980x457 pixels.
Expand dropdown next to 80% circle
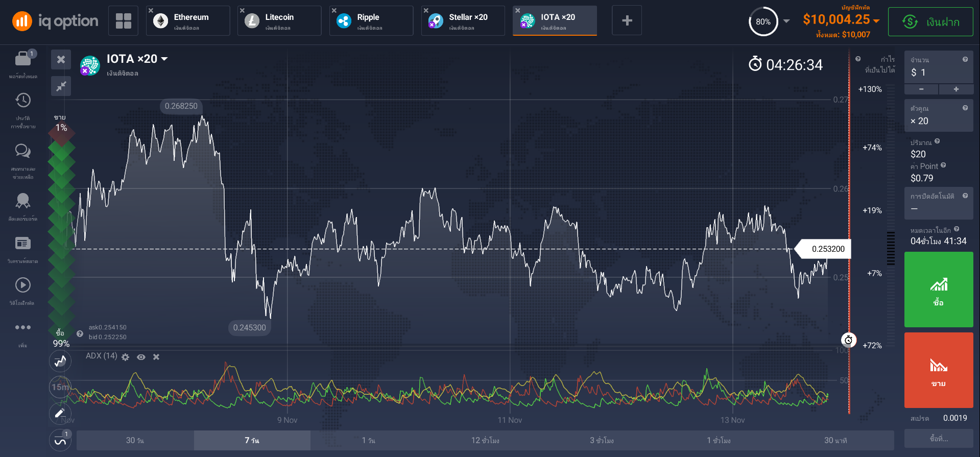tap(786, 21)
